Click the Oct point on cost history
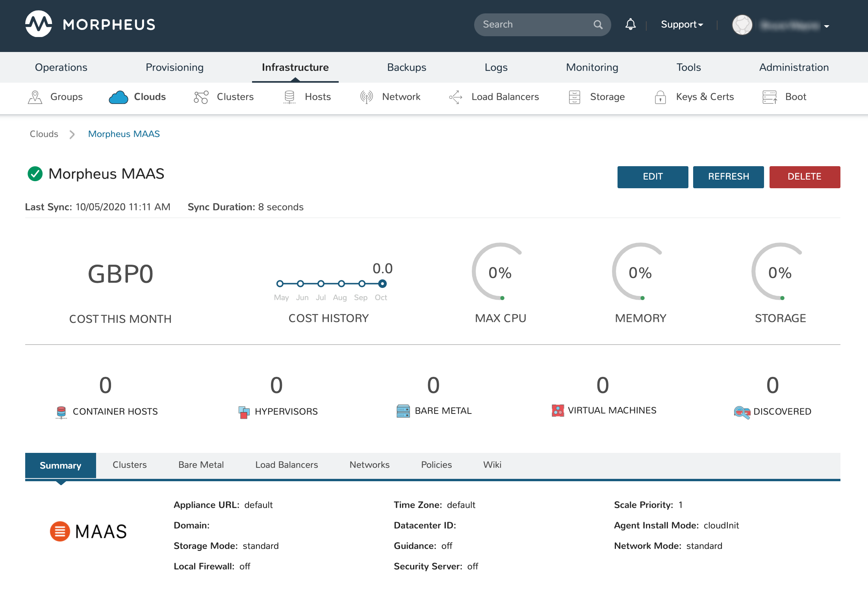The width and height of the screenshot is (868, 597). [382, 284]
